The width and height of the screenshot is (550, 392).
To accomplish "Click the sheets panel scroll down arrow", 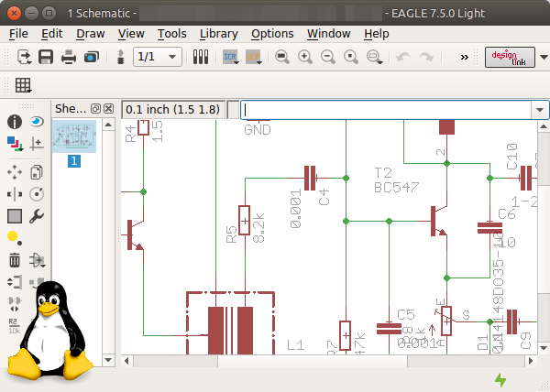I will pos(108,360).
